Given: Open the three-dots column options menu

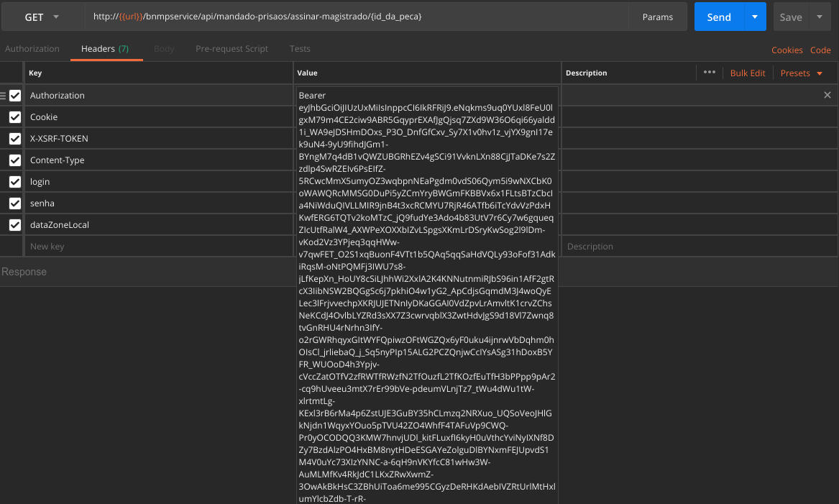Looking at the screenshot, I should [x=710, y=72].
